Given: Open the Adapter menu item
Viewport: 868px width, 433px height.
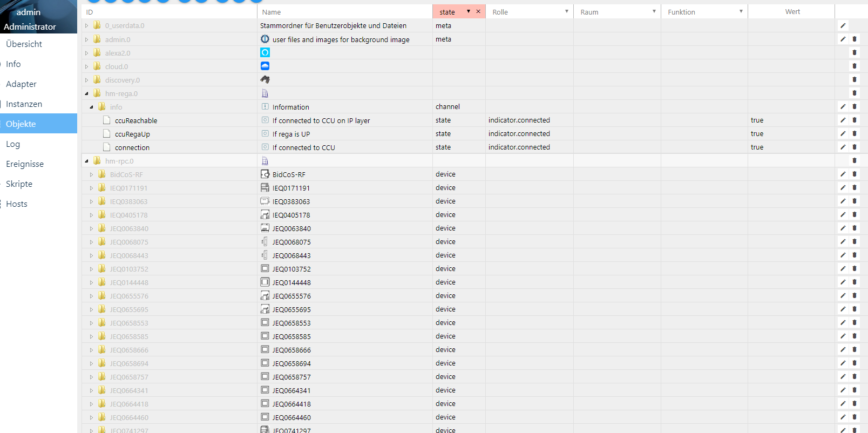Looking at the screenshot, I should pos(22,84).
